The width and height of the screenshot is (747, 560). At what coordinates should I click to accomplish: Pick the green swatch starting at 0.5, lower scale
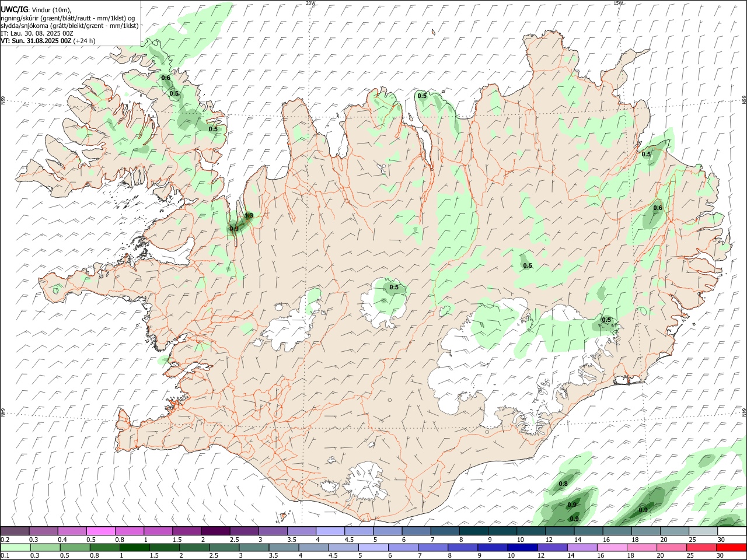[75, 547]
